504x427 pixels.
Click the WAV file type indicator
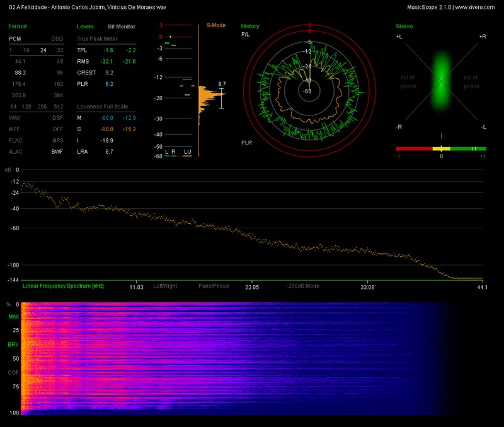[x=14, y=118]
